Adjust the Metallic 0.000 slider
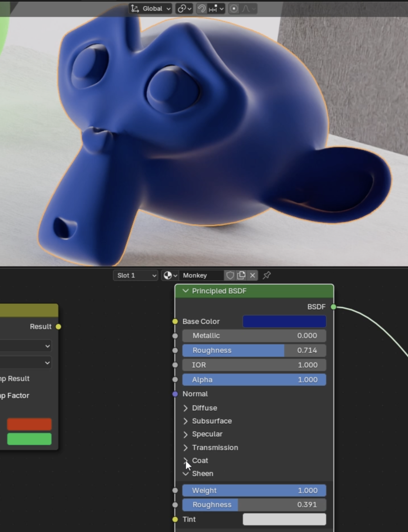This screenshot has height=532, width=408. pos(254,336)
